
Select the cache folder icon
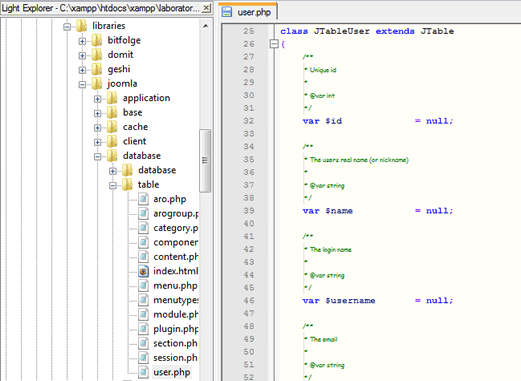(x=112, y=127)
